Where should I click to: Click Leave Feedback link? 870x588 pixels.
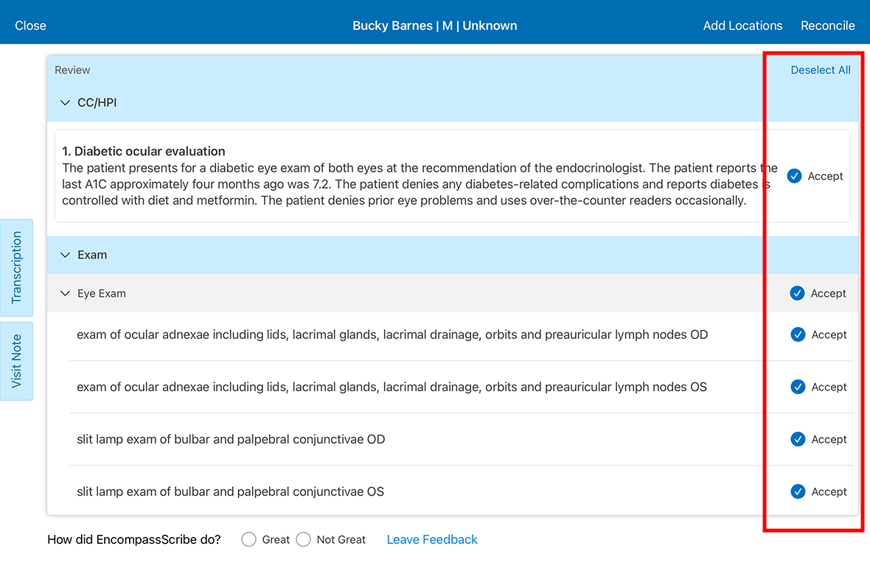pos(432,539)
